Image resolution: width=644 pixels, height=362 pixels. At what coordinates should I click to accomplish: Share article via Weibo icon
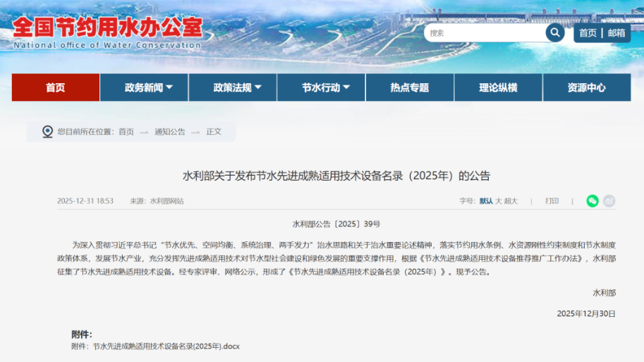(x=609, y=201)
